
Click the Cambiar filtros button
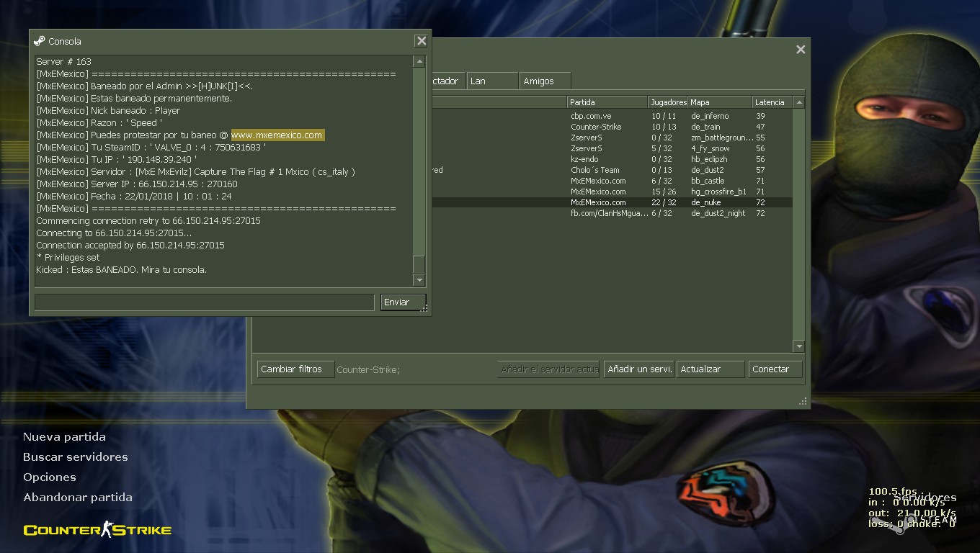[295, 369]
